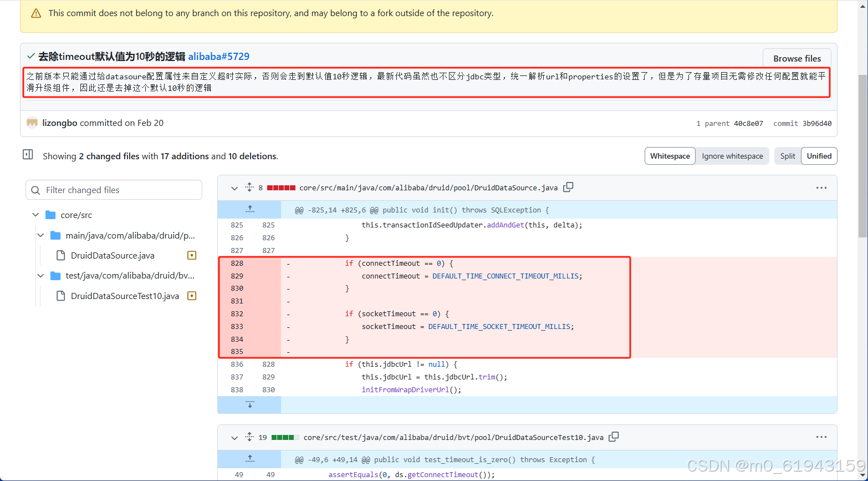Open the options menu for DruidDataSourceTest10.java diff
868x481 pixels.
click(821, 437)
